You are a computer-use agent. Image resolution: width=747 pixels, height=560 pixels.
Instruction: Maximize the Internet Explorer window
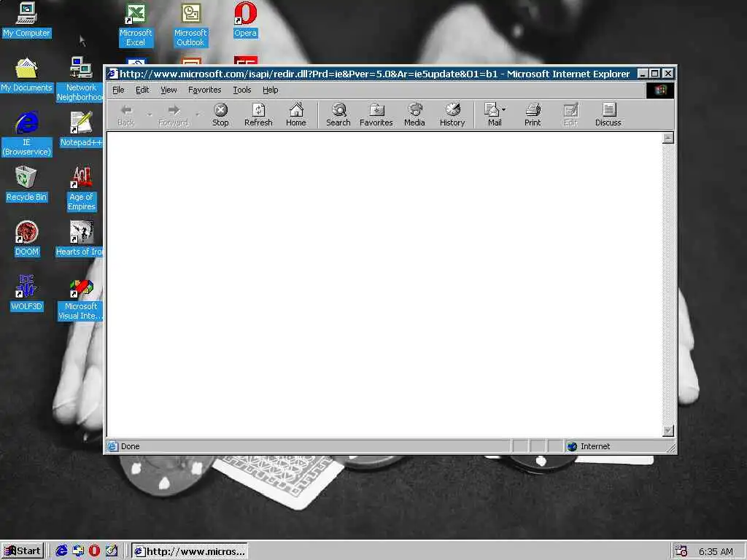654,74
